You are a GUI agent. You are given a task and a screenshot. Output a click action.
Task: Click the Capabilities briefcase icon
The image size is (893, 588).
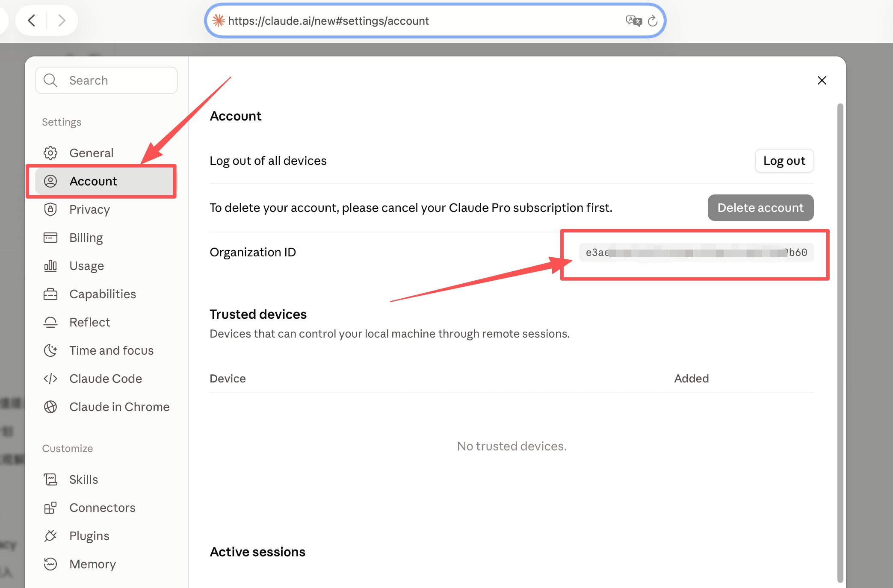(50, 294)
